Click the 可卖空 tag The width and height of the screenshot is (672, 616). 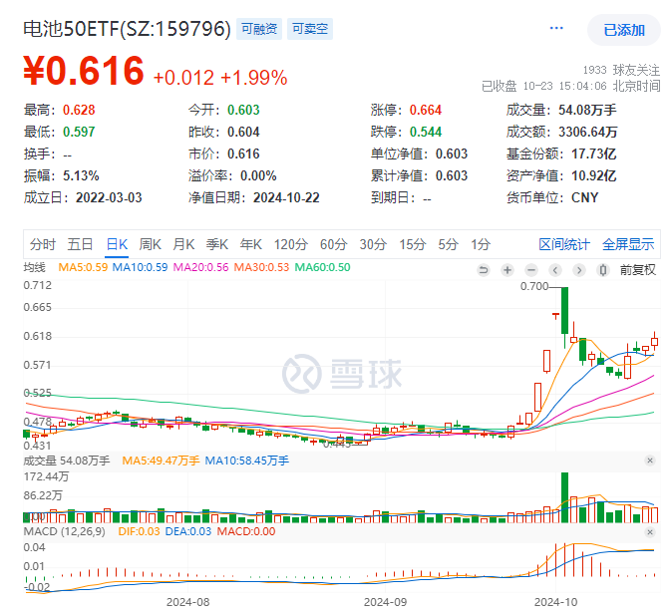pos(310,29)
